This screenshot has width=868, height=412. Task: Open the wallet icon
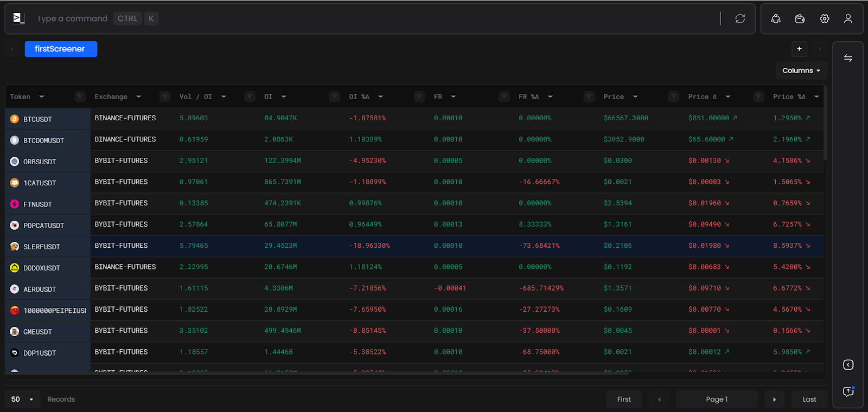800,18
